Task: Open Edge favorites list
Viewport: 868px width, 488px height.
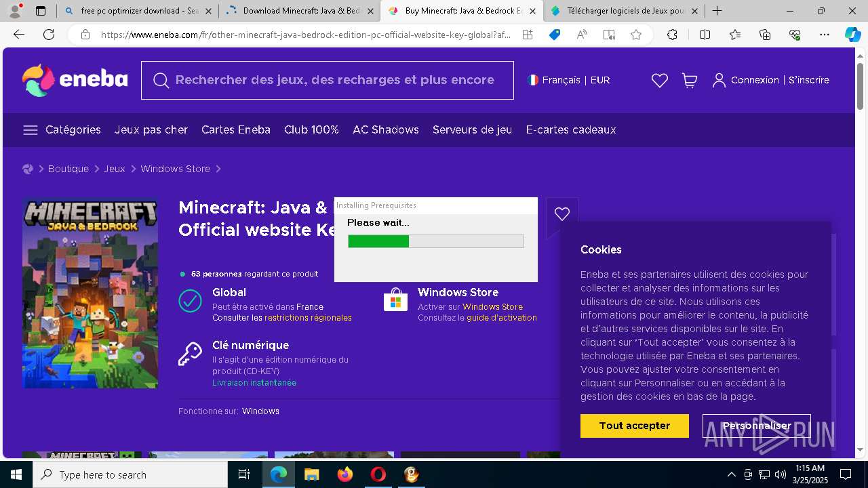Action: [735, 35]
